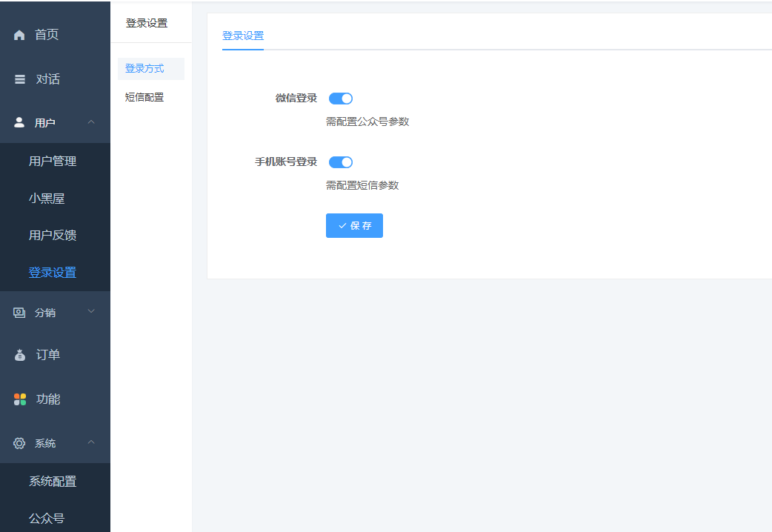772x532 pixels.
Task: Click the 分销 menu label
Action: [44, 313]
